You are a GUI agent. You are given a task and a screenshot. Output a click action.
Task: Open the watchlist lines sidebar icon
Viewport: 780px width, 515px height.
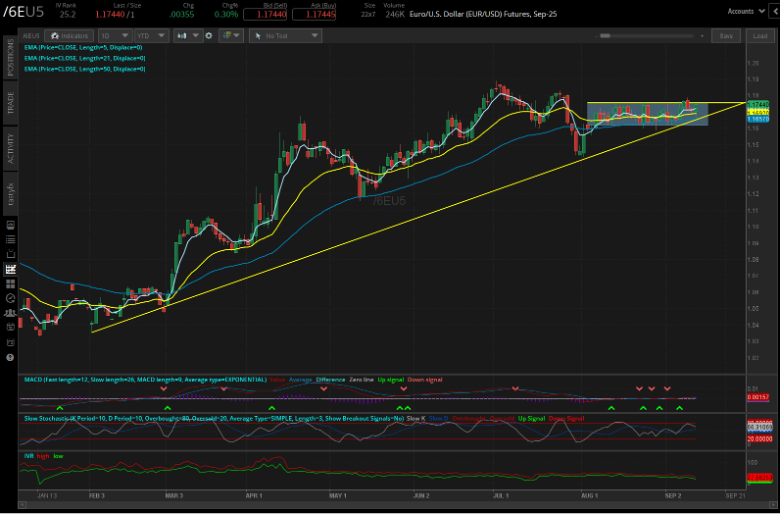12,240
